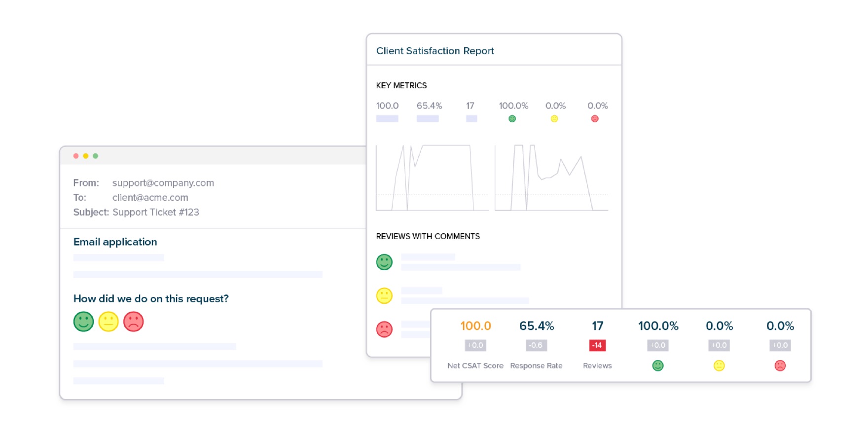The height and width of the screenshot is (434, 868).
Task: Click the KEY METRICS heading
Action: pyautogui.click(x=401, y=85)
